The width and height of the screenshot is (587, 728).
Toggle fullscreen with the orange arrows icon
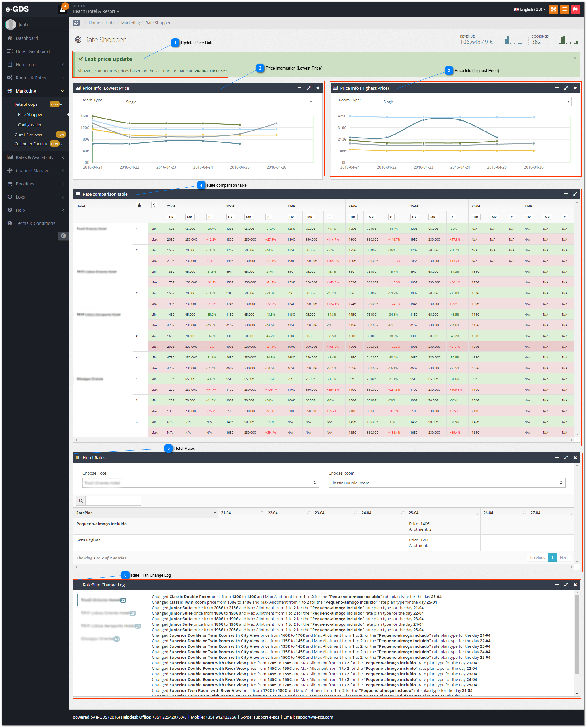tap(554, 9)
